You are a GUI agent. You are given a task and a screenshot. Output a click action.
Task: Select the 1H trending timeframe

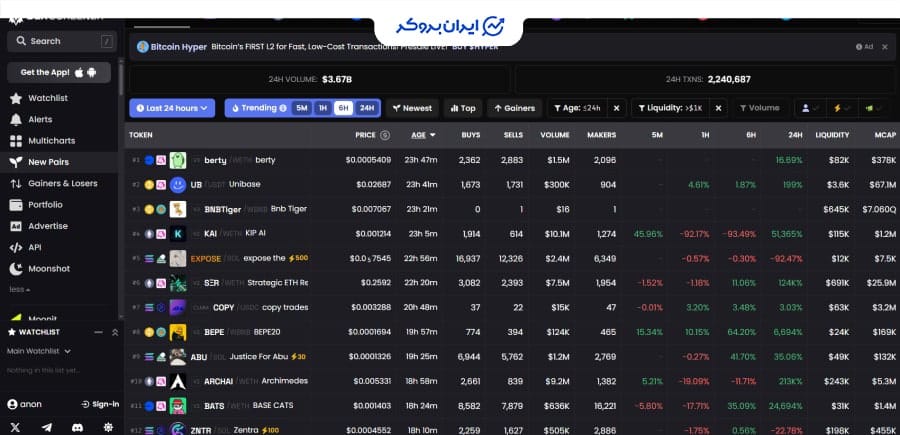(x=322, y=108)
